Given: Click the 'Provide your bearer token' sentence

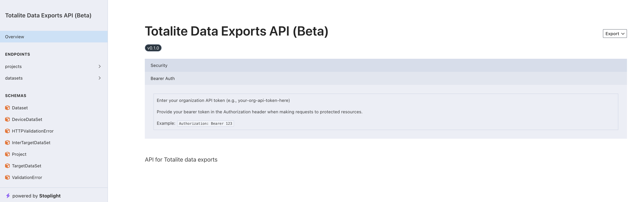Looking at the screenshot, I should [260, 112].
